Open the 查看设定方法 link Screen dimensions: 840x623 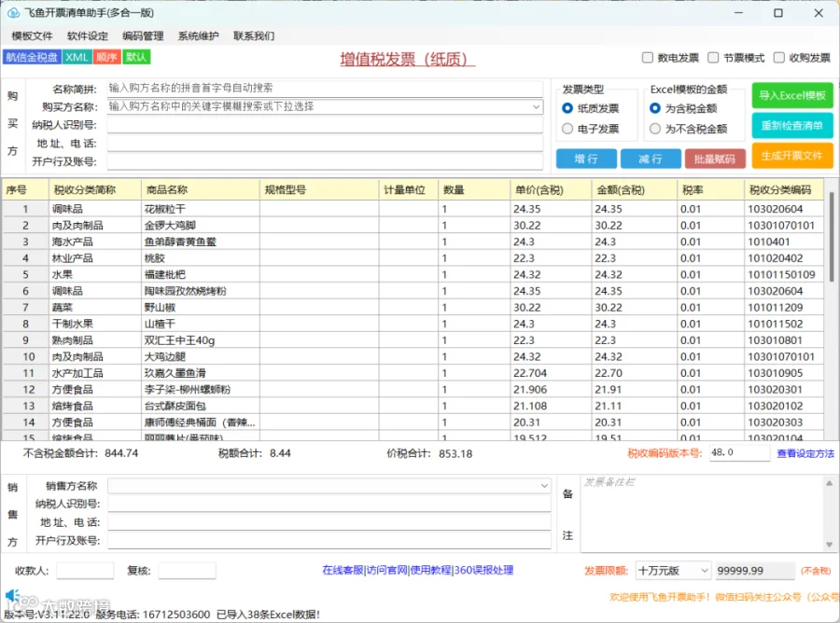point(805,453)
